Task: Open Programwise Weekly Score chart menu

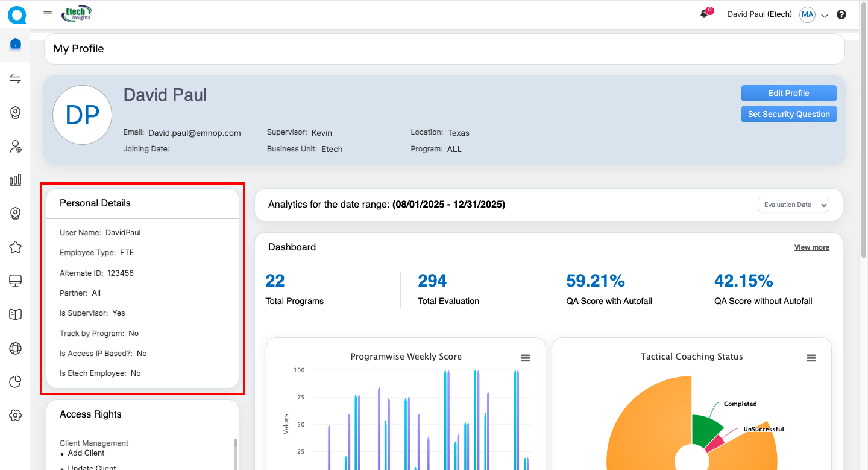Action: (x=526, y=358)
